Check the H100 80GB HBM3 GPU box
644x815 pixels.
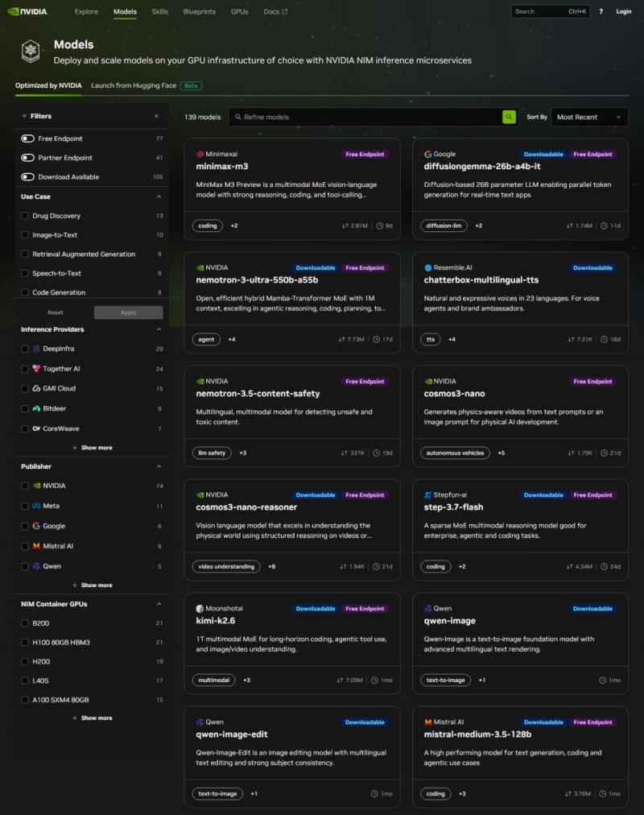coord(24,643)
